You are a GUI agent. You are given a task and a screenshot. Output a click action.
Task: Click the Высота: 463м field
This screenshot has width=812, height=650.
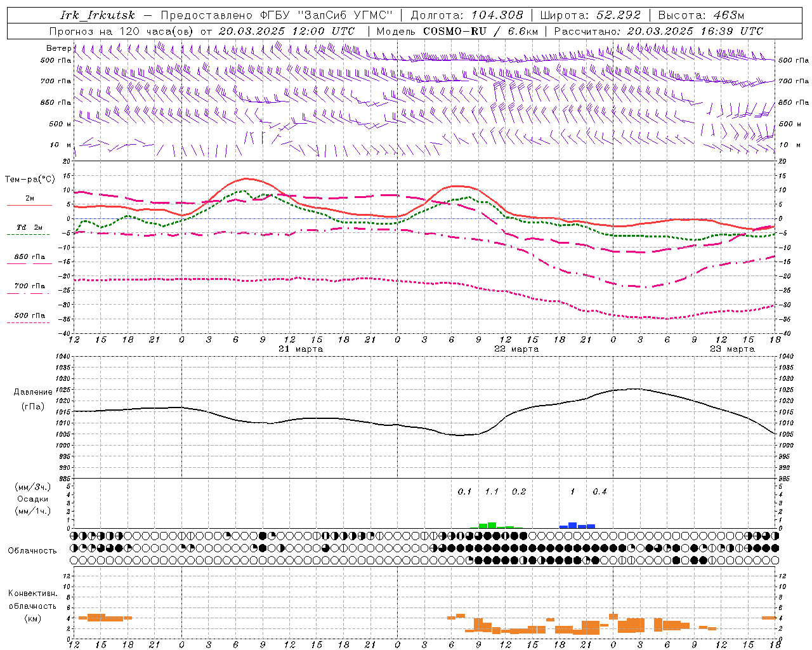pyautogui.click(x=701, y=15)
